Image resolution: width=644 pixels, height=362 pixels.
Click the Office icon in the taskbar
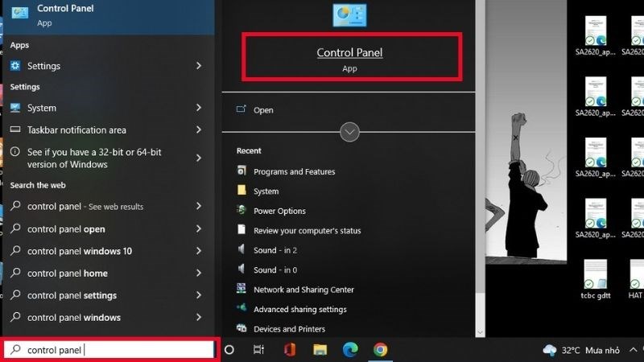(x=290, y=350)
